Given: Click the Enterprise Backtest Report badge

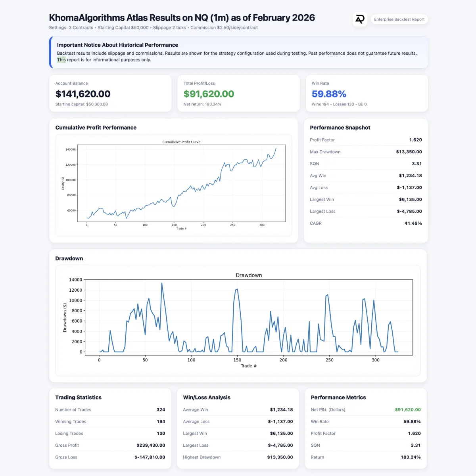Looking at the screenshot, I should coord(399,19).
